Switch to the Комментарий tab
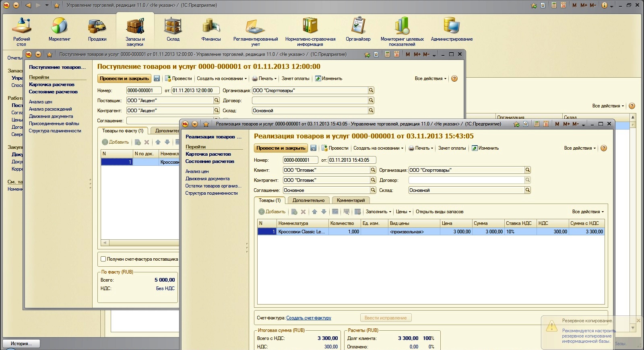Image resolution: width=644 pixels, height=350 pixels. (351, 200)
